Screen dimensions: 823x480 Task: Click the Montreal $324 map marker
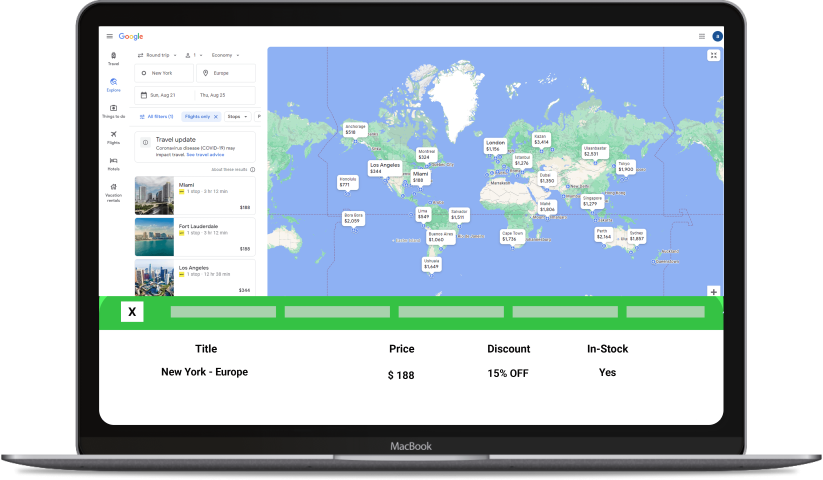426,154
